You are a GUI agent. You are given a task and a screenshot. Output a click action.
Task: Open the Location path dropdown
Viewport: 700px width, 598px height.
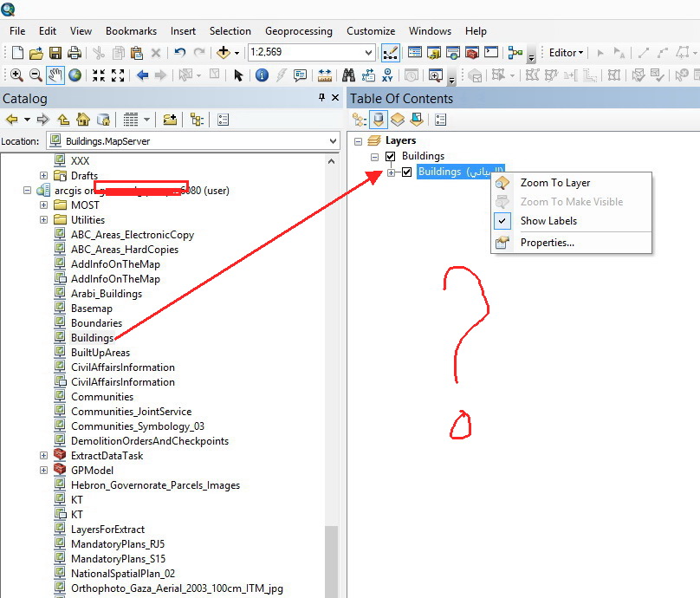pyautogui.click(x=333, y=141)
